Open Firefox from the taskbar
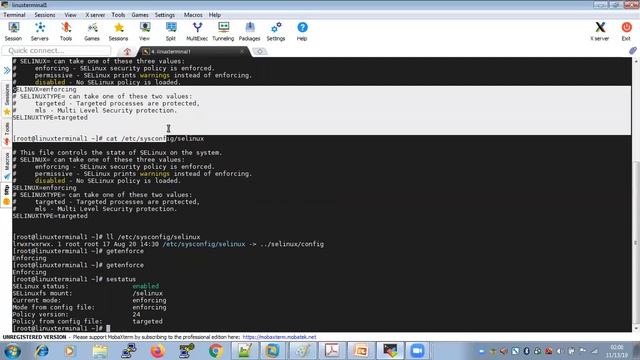 tap(158, 351)
